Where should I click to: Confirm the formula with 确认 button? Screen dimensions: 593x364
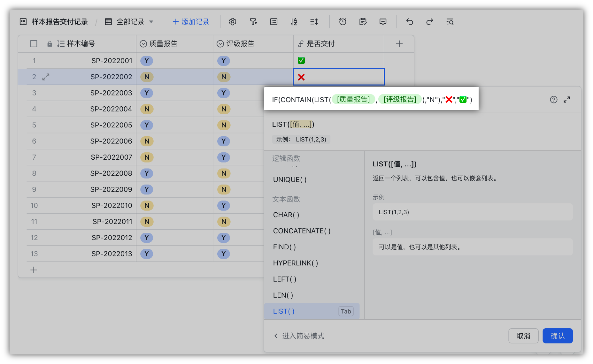[557, 336]
